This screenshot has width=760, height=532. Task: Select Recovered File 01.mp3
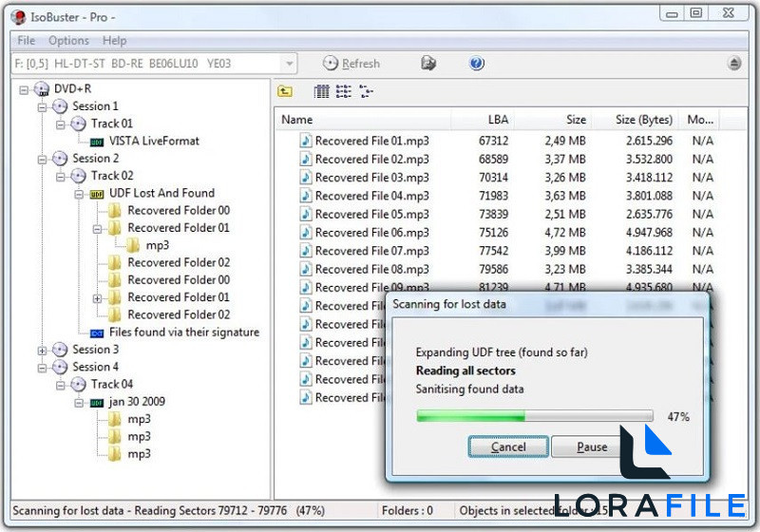pos(371,141)
